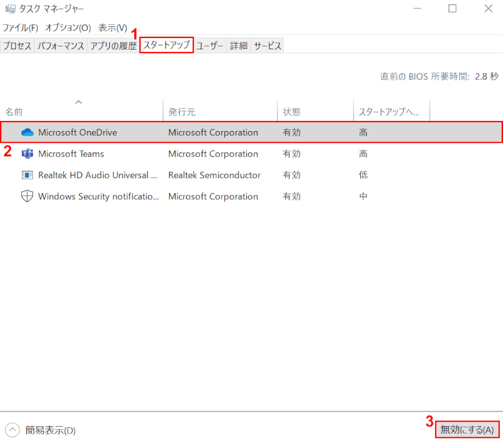This screenshot has width=503, height=448.
Task: Click 高 impact in the Teams row
Action: [x=363, y=153]
